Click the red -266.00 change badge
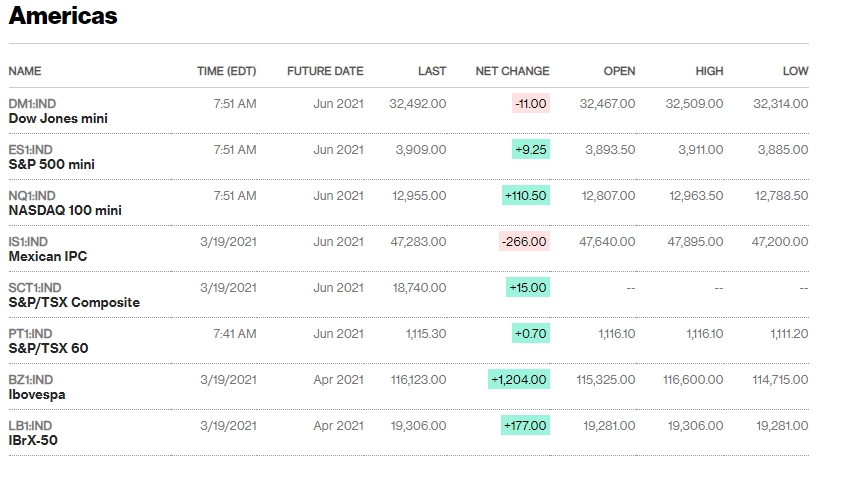The width and height of the screenshot is (856, 489). click(524, 241)
